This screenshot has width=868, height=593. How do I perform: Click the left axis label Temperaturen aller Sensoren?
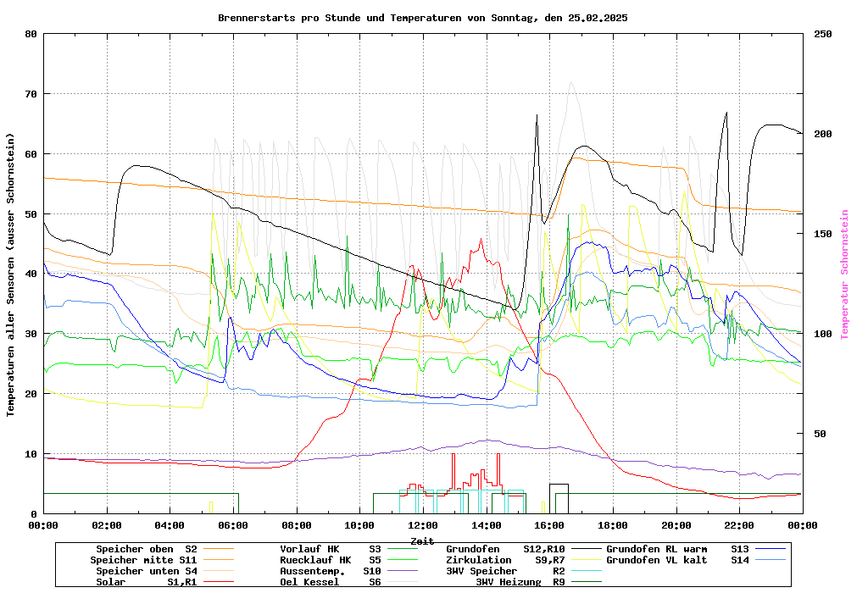pyautogui.click(x=11, y=274)
